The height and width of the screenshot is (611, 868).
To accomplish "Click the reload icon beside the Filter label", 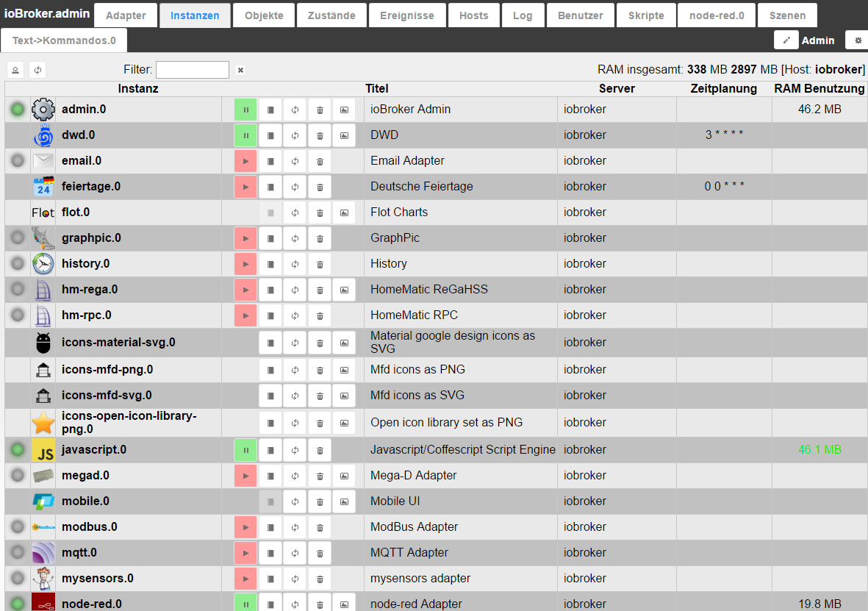I will [x=37, y=70].
